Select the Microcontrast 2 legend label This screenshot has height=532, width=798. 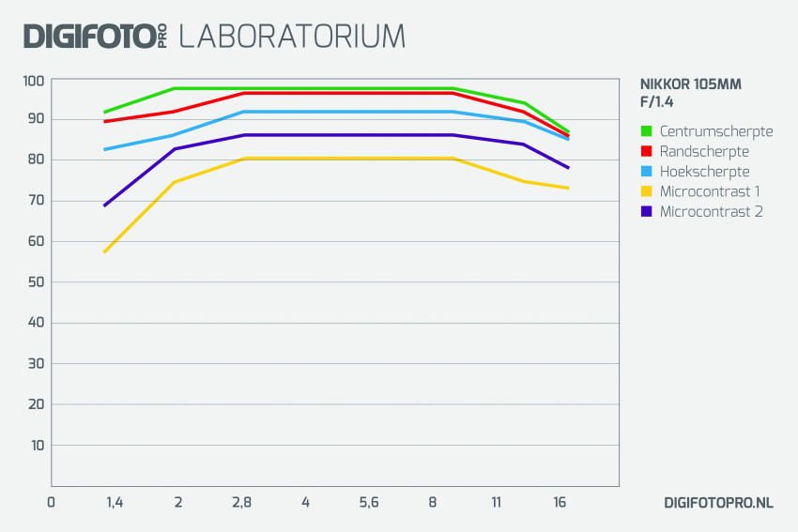[x=712, y=211]
